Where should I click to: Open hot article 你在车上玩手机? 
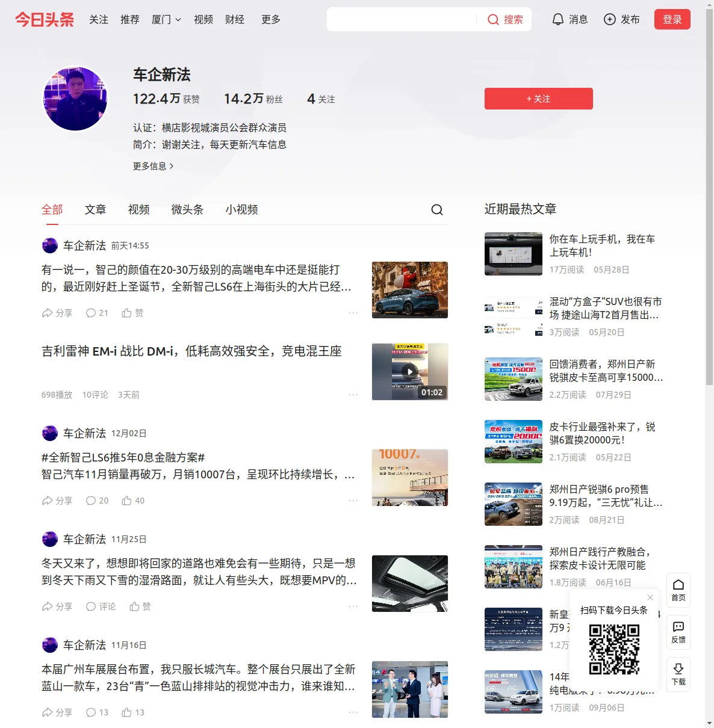pos(602,245)
